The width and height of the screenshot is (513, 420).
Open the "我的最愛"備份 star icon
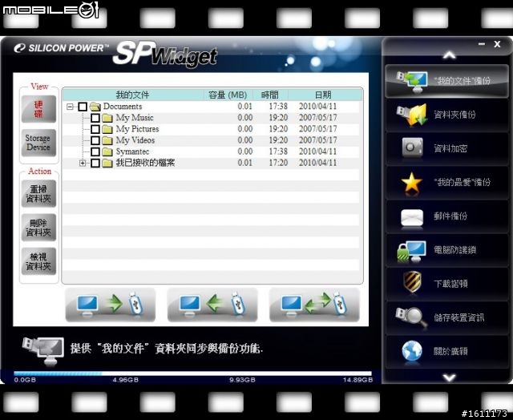click(411, 182)
